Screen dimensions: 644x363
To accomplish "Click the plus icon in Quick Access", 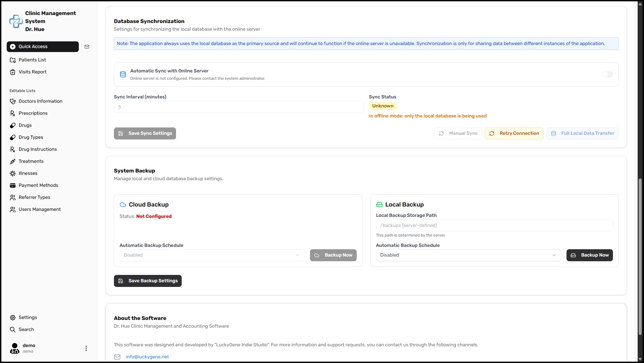I will [x=13, y=47].
